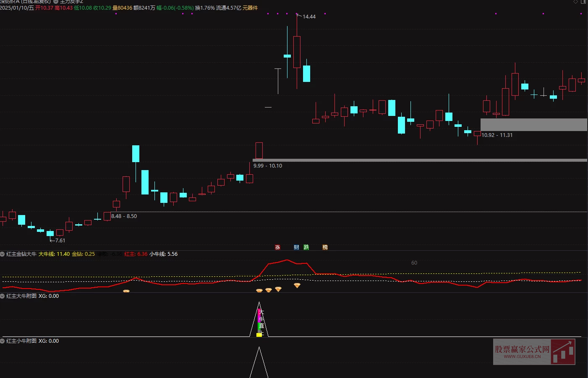This screenshot has height=378, width=588.
Task: Click the 9.99 - 10.10 gap label
Action: tap(268, 166)
